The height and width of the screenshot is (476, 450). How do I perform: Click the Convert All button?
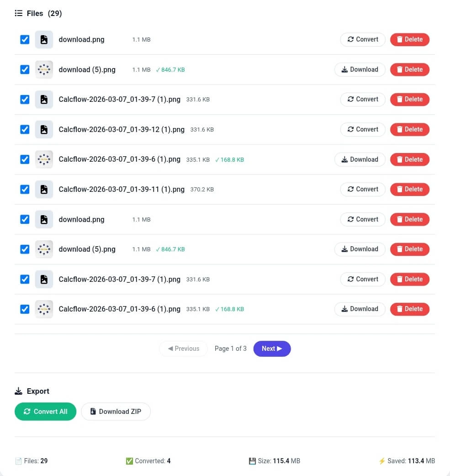(45, 411)
